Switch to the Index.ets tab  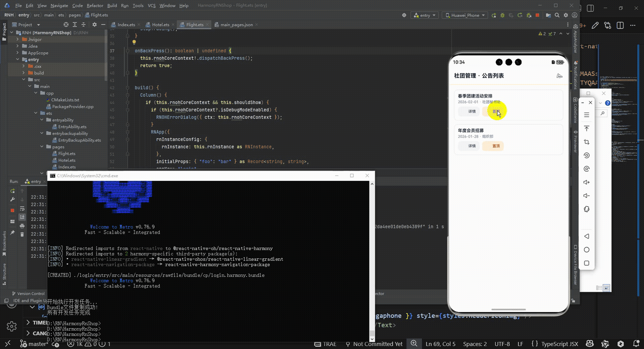(126, 25)
